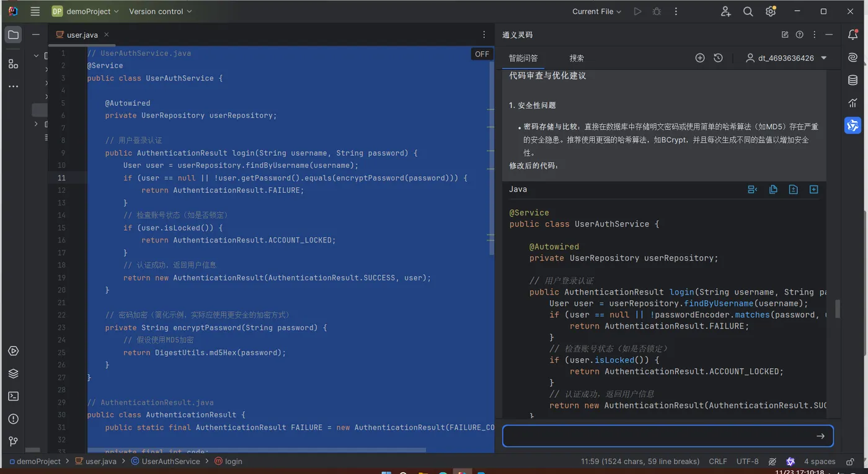868x474 pixels.
Task: Click the 通义灵码 status bar icon
Action: click(790, 462)
